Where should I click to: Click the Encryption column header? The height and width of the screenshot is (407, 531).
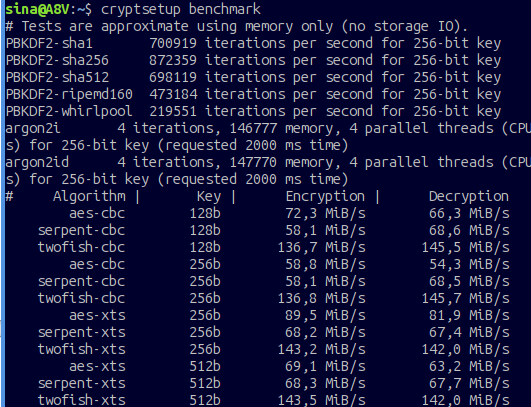(x=325, y=196)
